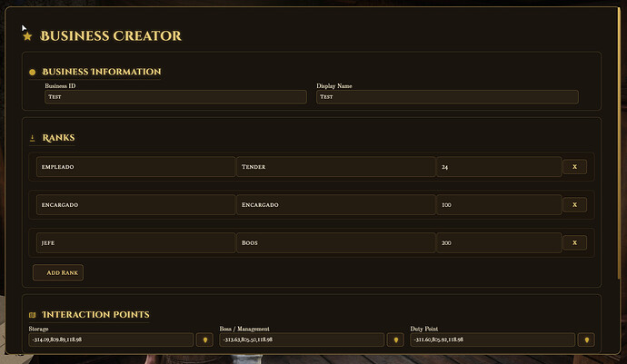Click the Business Information heading
This screenshot has height=364, width=627.
tap(102, 72)
